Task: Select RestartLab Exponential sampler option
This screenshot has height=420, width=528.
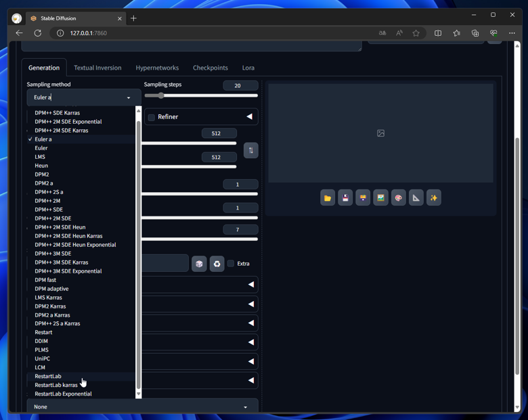Action: (81, 394)
